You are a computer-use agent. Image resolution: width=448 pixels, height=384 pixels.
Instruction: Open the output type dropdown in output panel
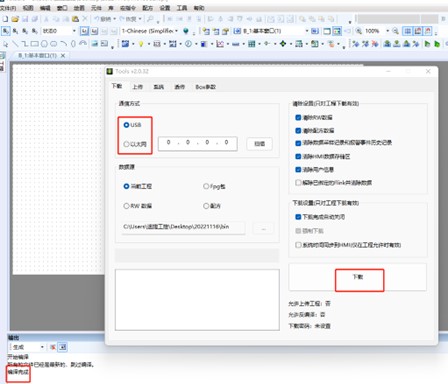28,347
